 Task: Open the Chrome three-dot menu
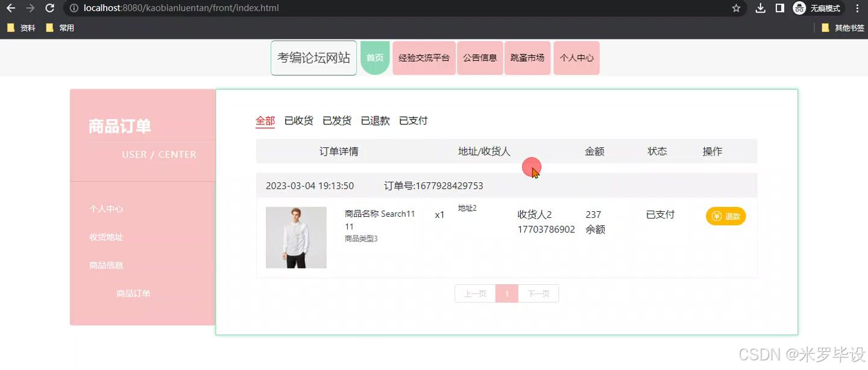(857, 8)
